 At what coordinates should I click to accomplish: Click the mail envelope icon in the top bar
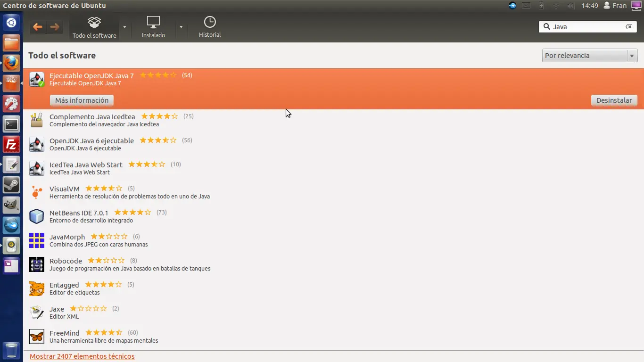[526, 6]
